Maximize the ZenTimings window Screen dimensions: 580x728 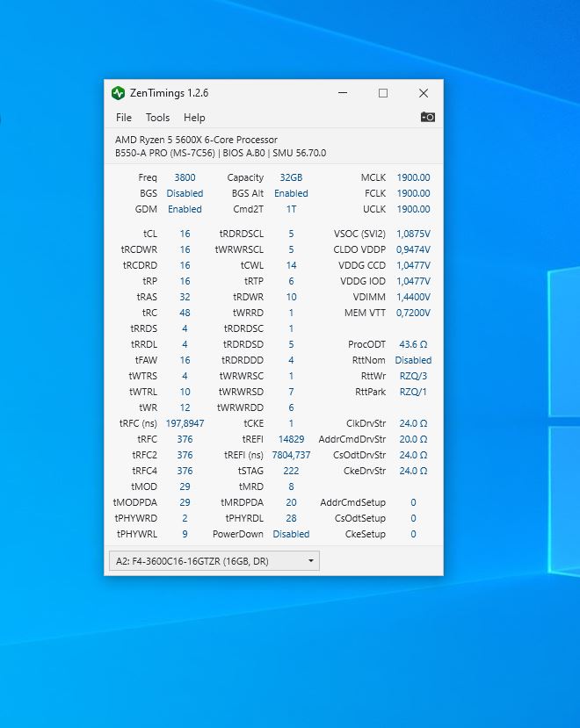click(383, 93)
